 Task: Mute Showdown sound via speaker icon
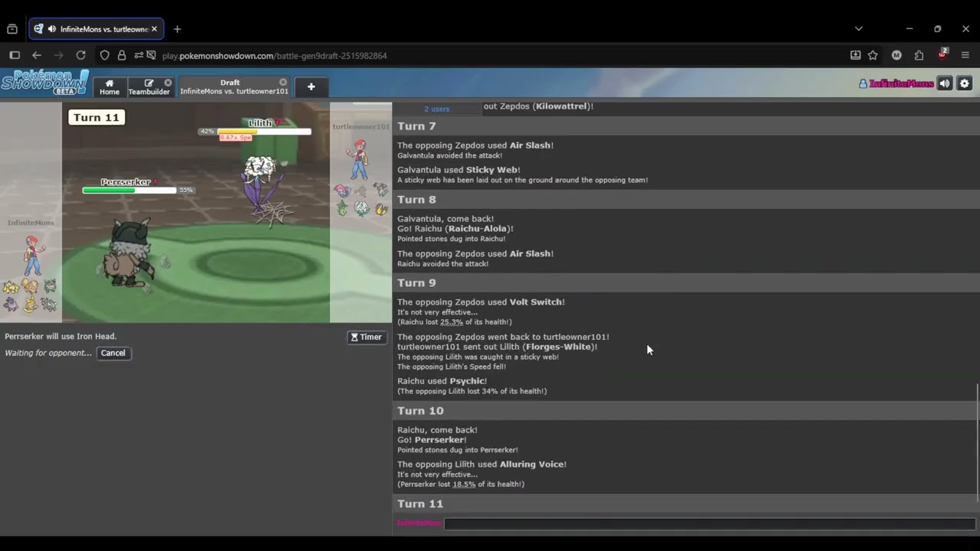coord(946,83)
